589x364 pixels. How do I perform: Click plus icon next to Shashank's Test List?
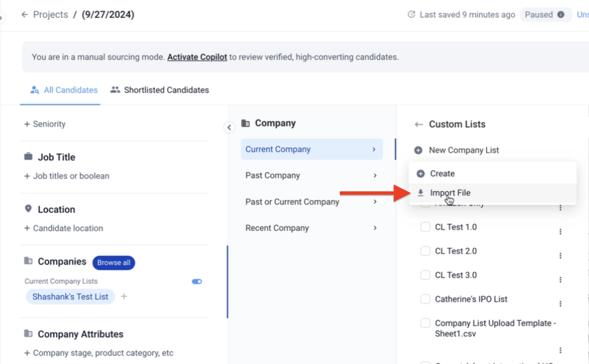(x=124, y=297)
